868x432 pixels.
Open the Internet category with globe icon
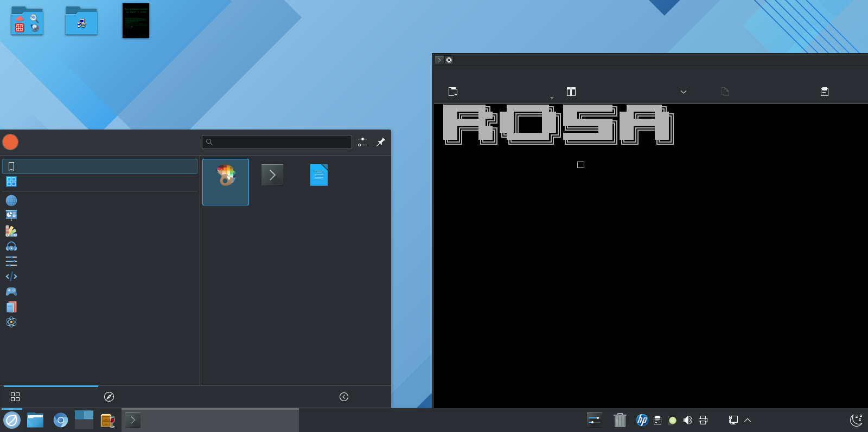click(11, 201)
